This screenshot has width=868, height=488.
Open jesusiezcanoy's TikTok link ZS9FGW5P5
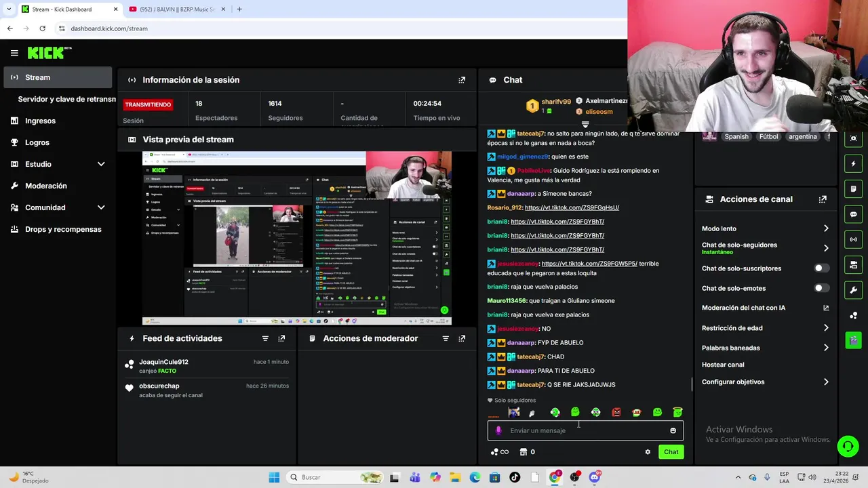tap(589, 264)
